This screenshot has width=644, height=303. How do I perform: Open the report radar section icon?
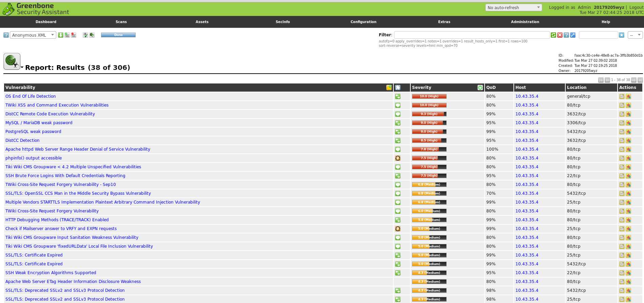pyautogui.click(x=12, y=61)
